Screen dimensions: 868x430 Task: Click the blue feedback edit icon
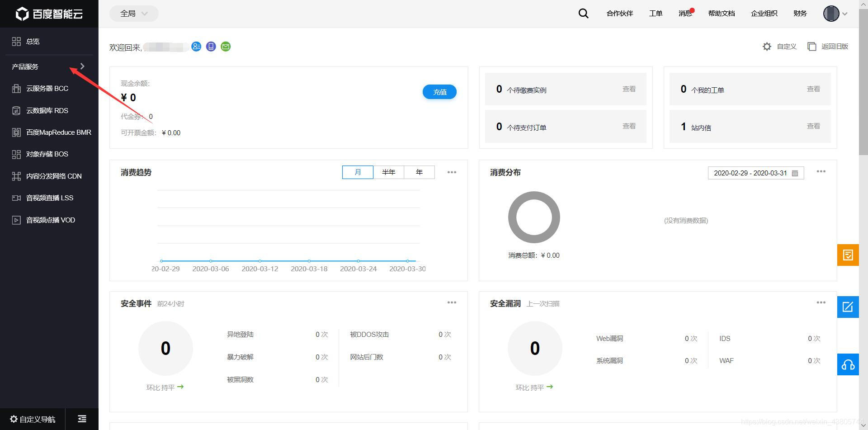tap(848, 307)
